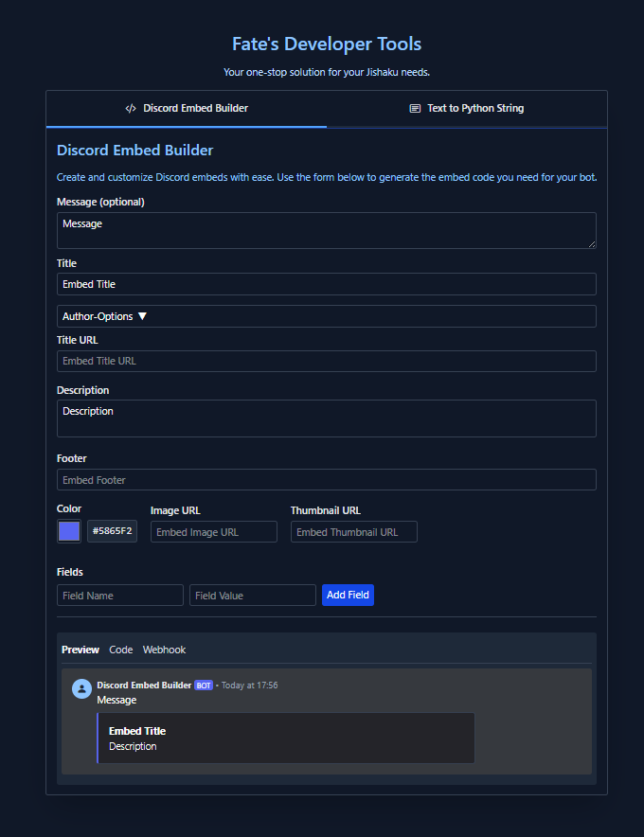Open the Author-Options collapsible section
The width and height of the screenshot is (644, 837).
pyautogui.click(x=327, y=316)
